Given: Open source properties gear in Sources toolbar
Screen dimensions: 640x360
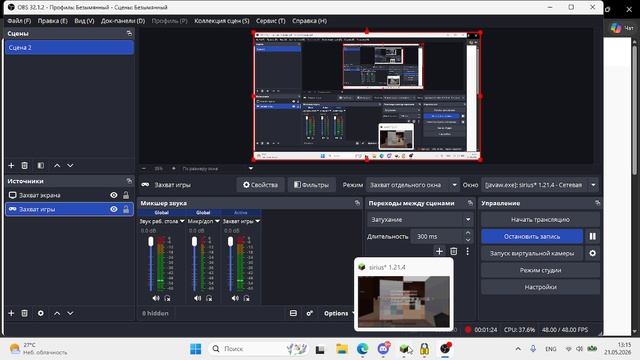Looking at the screenshot, I should point(40,313).
